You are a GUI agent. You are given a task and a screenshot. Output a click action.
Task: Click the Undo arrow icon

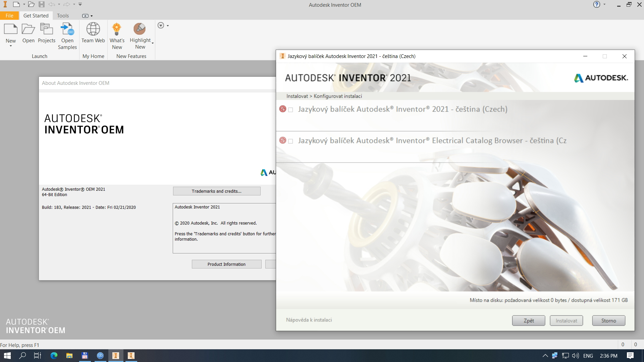52,4
